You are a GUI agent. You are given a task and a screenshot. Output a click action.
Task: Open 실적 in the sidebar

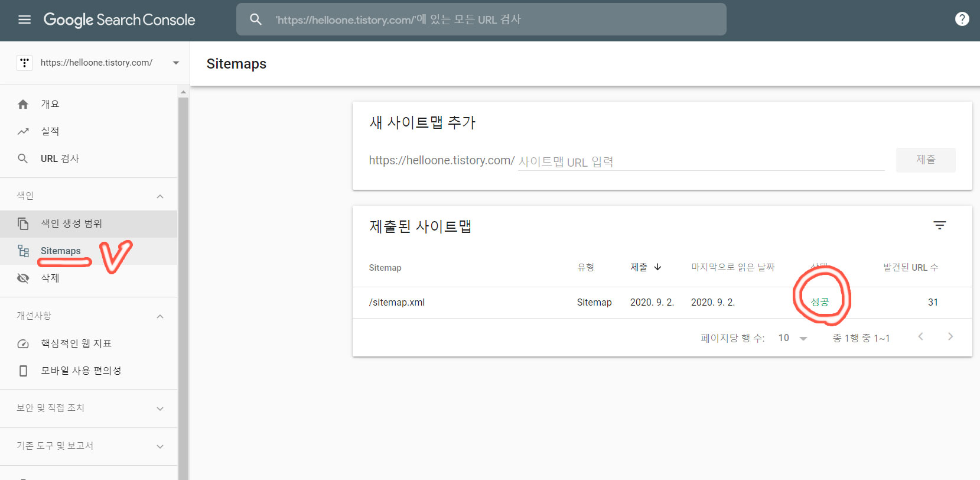89,131
